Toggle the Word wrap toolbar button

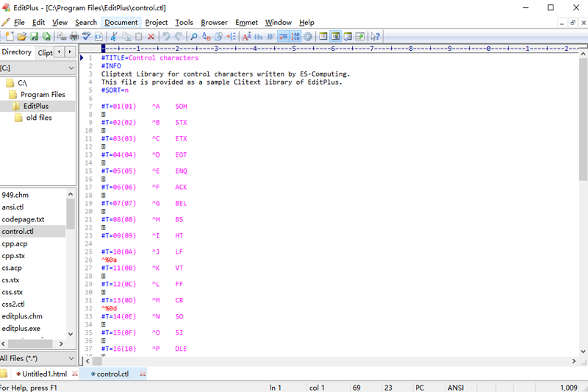click(x=283, y=36)
